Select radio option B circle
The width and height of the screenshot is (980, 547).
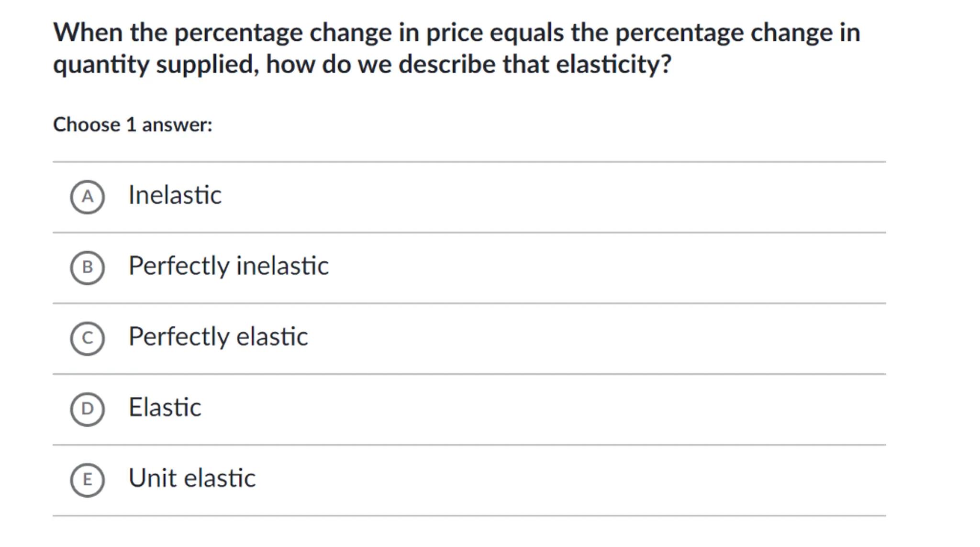[x=87, y=268]
